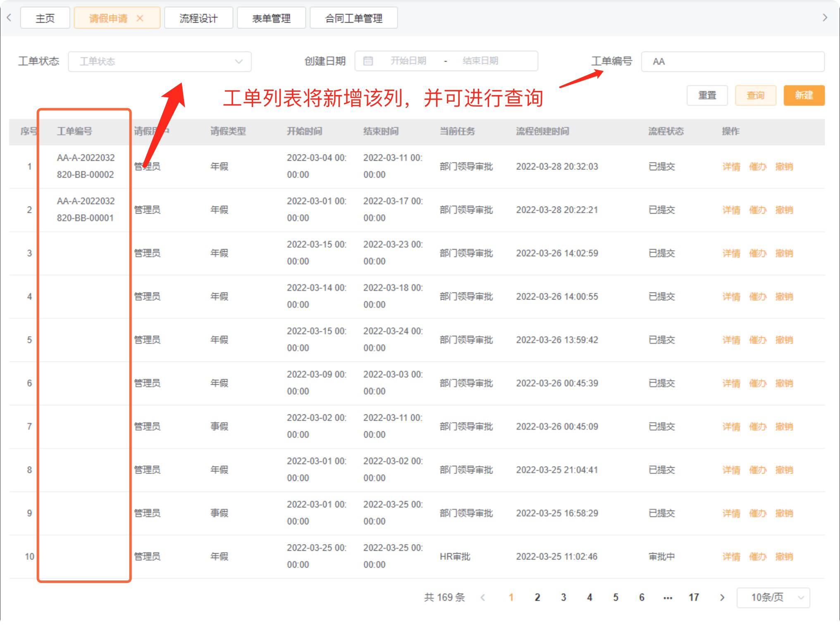Image resolution: width=840 pixels, height=628 pixels.
Task: Switch to the 流程设计 tab
Action: pos(198,18)
